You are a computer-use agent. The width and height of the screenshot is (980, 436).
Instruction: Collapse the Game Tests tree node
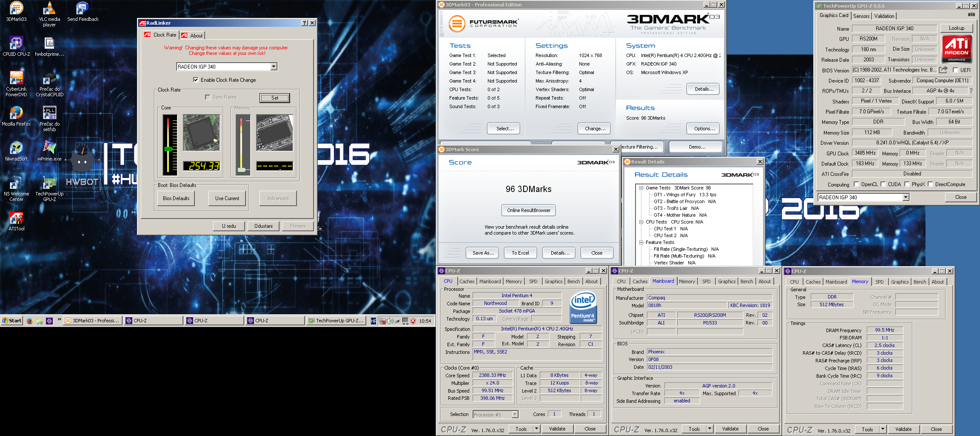coord(641,188)
